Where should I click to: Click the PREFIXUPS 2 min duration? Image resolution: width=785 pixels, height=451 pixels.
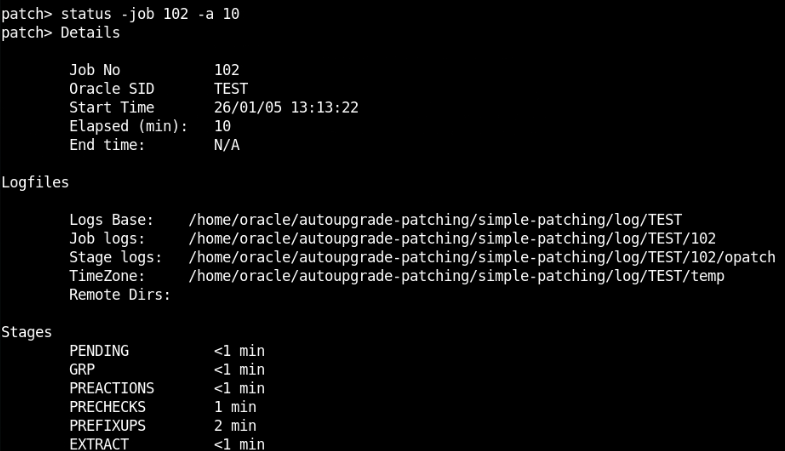[x=235, y=426]
